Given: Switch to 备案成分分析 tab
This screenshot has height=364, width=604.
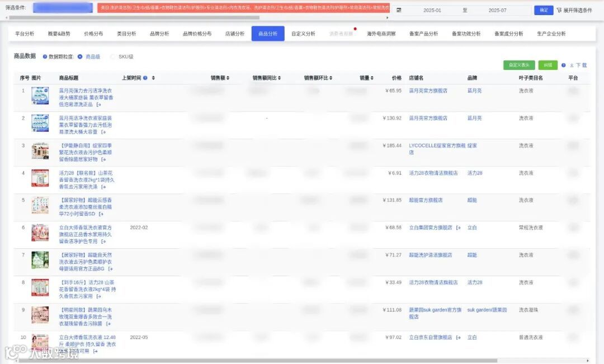Looking at the screenshot, I should point(509,34).
